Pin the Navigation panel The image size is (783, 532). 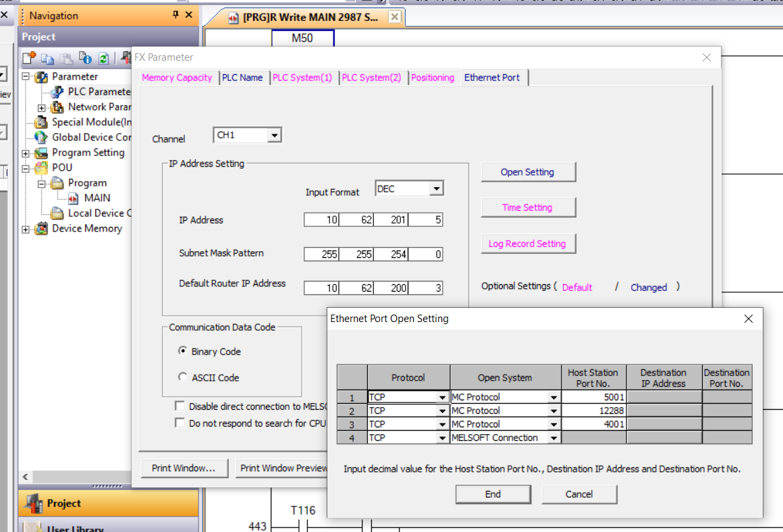click(176, 15)
